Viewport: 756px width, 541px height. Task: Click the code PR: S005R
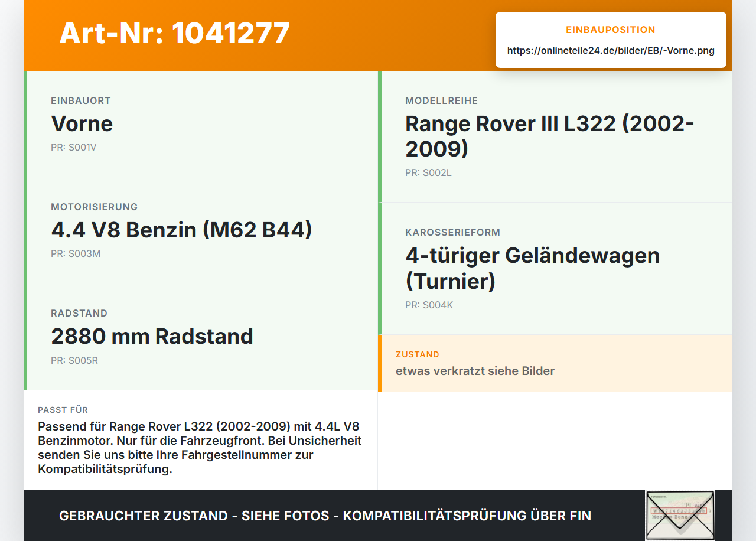[x=74, y=360]
